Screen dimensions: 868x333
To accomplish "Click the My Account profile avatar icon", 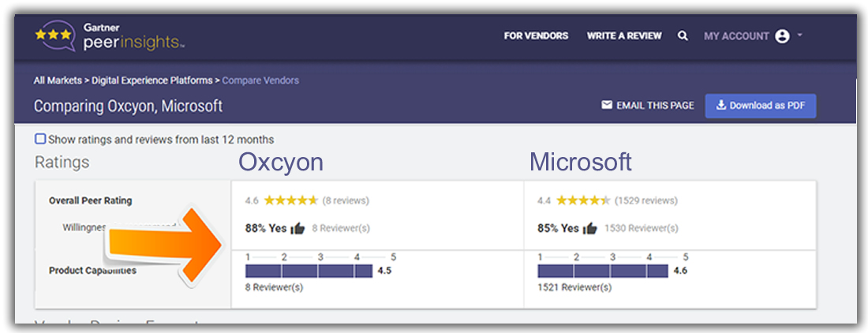I will pos(782,36).
